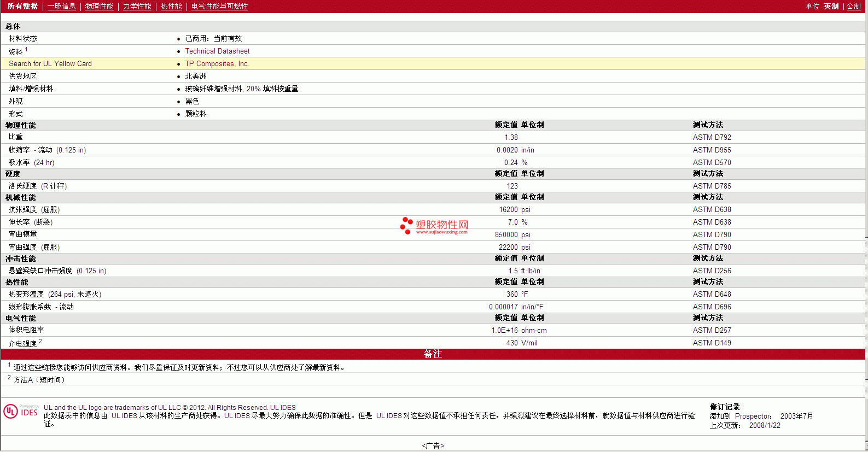Click 玻璃纤维增强材料 filler description

tap(241, 89)
